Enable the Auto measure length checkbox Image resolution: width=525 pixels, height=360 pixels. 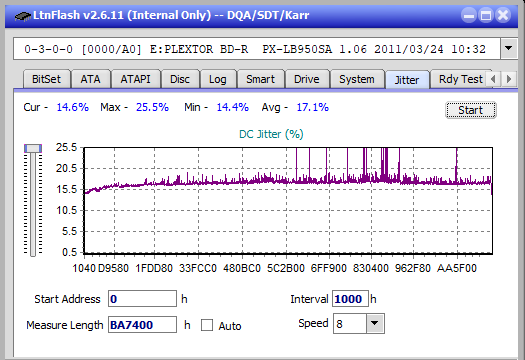pyautogui.click(x=207, y=325)
